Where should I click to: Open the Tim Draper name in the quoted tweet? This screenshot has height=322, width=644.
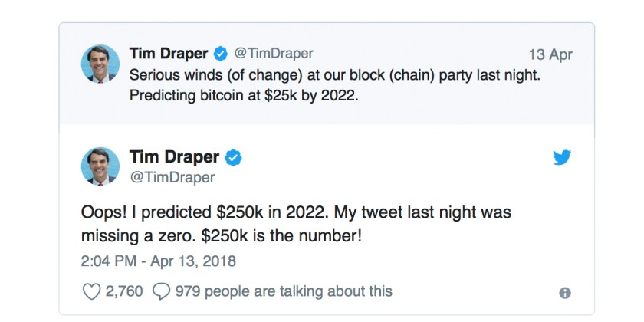pyautogui.click(x=169, y=54)
